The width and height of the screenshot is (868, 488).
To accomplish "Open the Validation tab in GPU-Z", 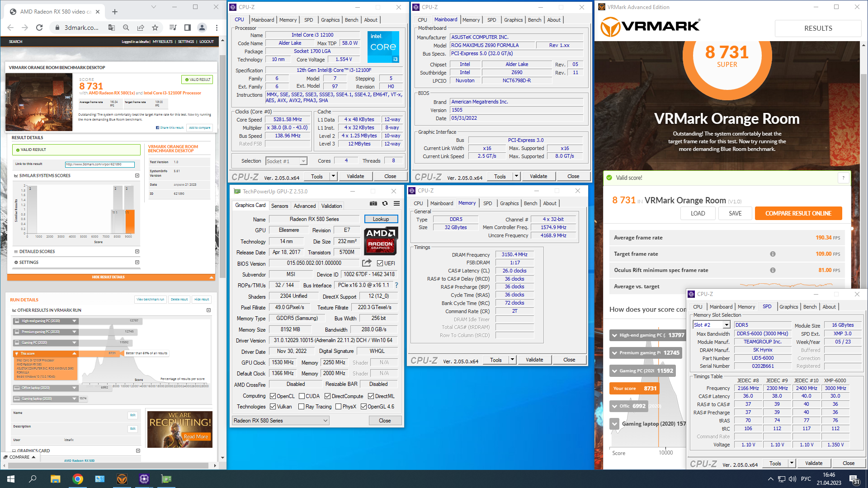I will click(331, 206).
